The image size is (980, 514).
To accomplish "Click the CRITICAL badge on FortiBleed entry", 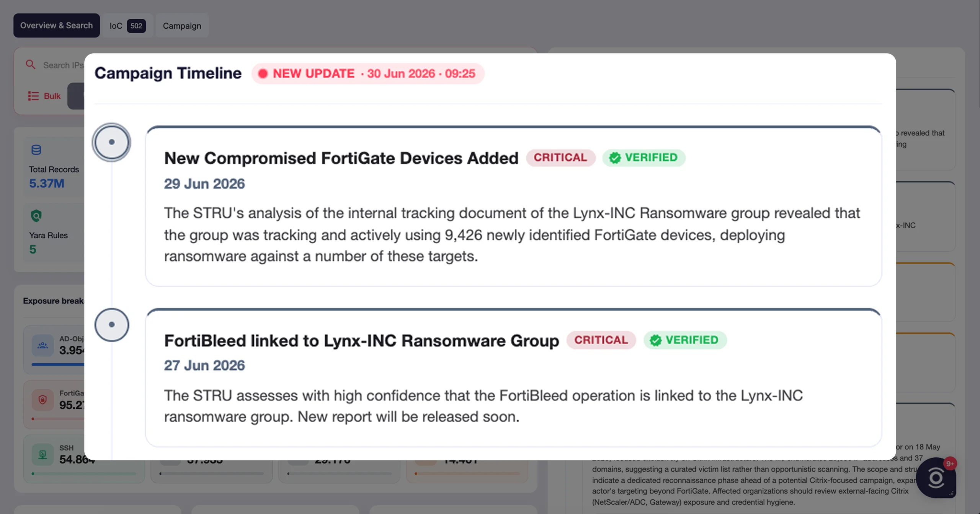I will [601, 340].
